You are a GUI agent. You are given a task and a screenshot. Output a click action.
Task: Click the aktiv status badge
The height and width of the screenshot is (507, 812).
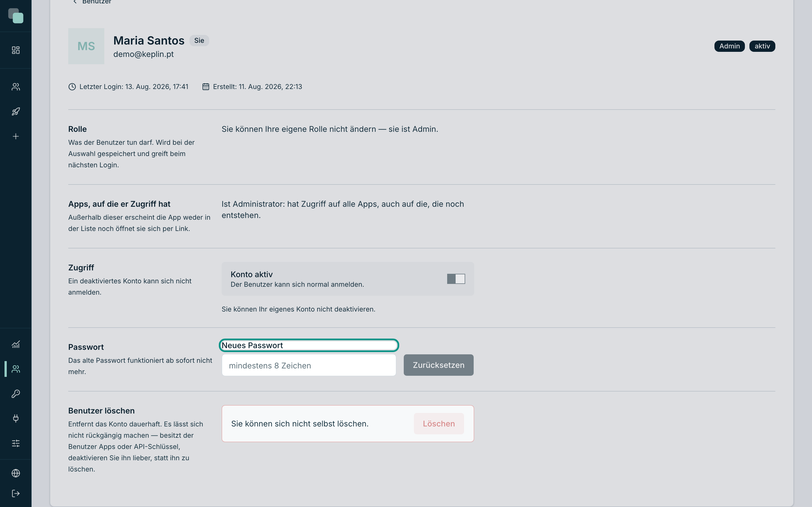(x=762, y=46)
